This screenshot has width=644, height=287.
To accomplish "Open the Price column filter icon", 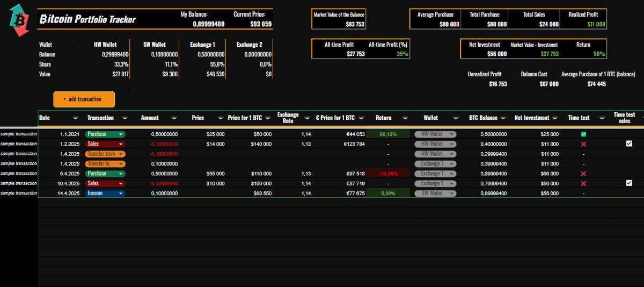I will [x=221, y=118].
